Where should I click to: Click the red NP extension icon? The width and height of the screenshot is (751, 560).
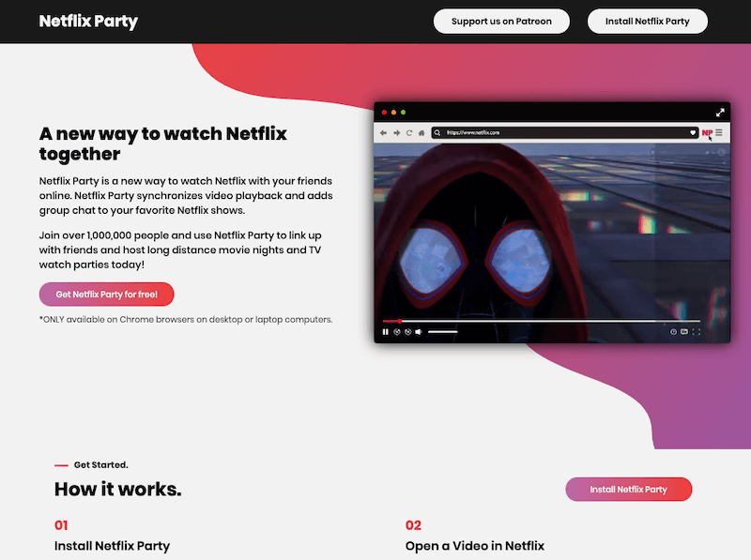[x=707, y=133]
